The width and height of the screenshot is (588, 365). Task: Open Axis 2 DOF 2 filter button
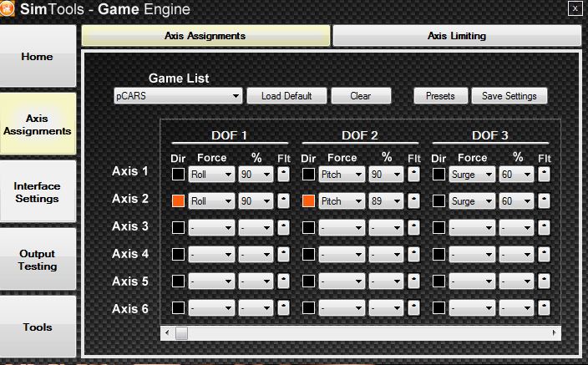click(413, 201)
